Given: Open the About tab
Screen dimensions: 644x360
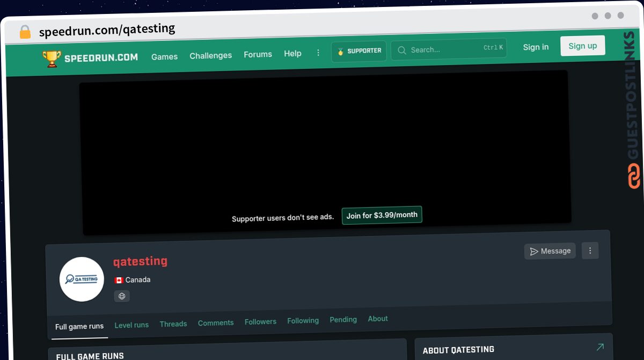Looking at the screenshot, I should [x=378, y=319].
